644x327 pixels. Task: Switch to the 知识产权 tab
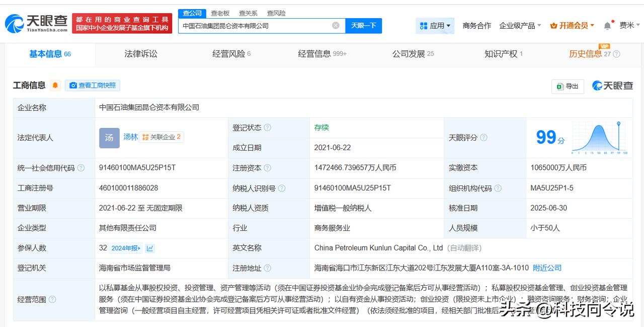(x=504, y=54)
